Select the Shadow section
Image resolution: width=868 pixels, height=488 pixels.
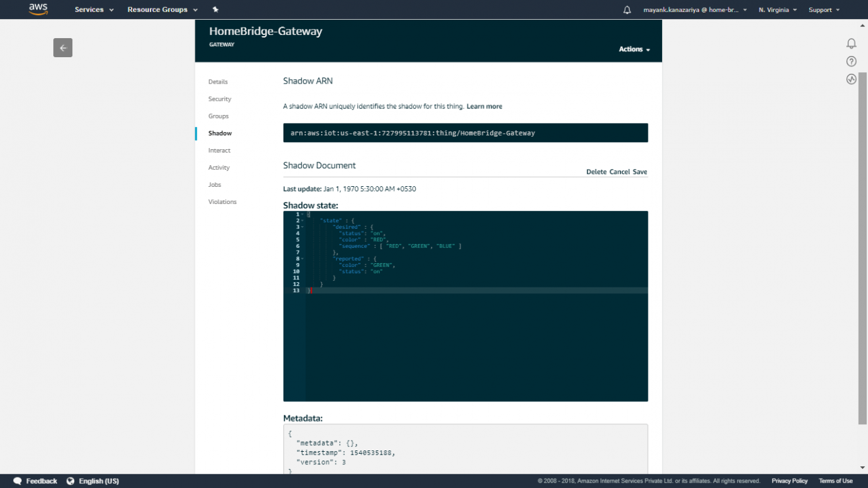pyautogui.click(x=220, y=133)
